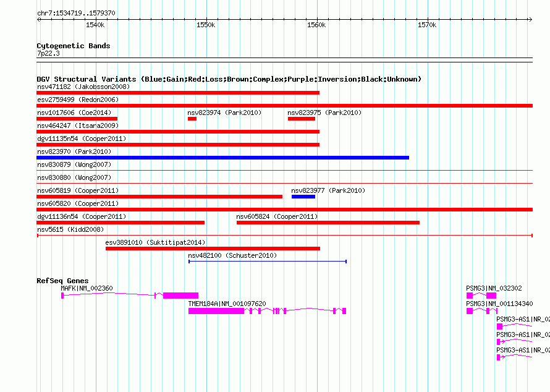Open the nsv830880 (Wong2007) label
The image size is (550, 392).
(74, 177)
